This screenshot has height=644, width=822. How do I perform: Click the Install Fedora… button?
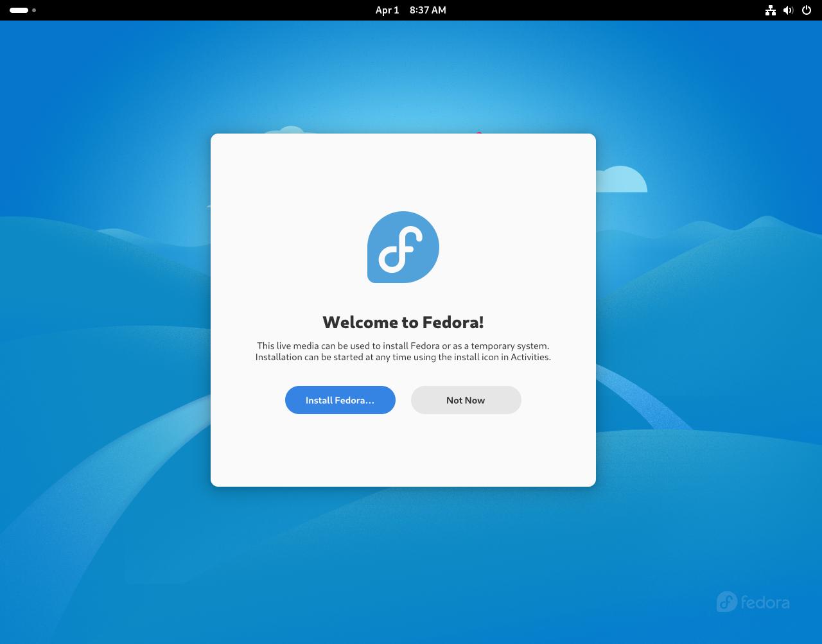click(x=340, y=400)
